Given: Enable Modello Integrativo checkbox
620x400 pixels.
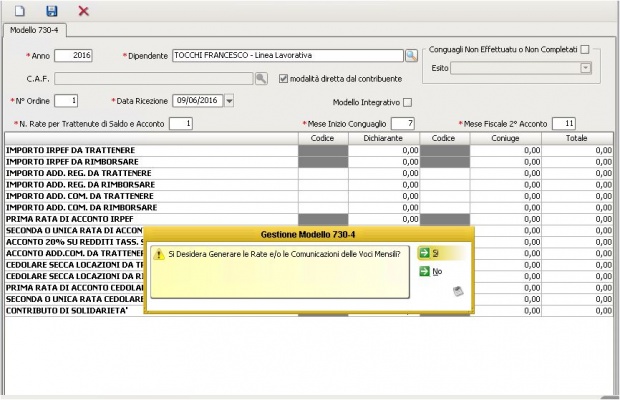Looking at the screenshot, I should point(407,102).
